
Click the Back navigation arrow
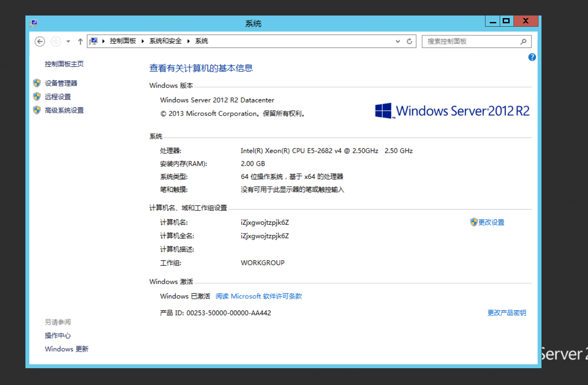[40, 41]
